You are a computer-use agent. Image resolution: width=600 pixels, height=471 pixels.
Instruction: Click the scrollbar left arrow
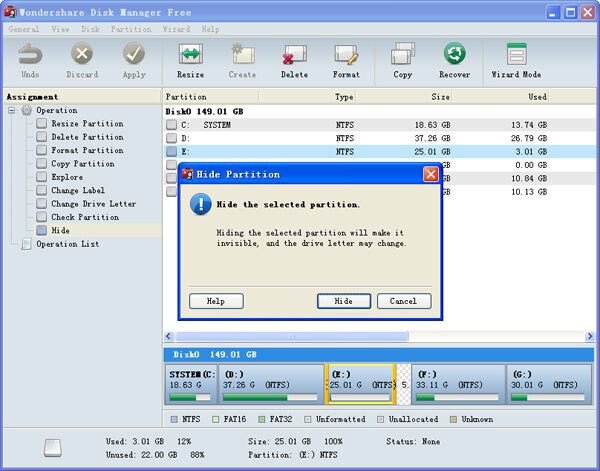click(168, 336)
